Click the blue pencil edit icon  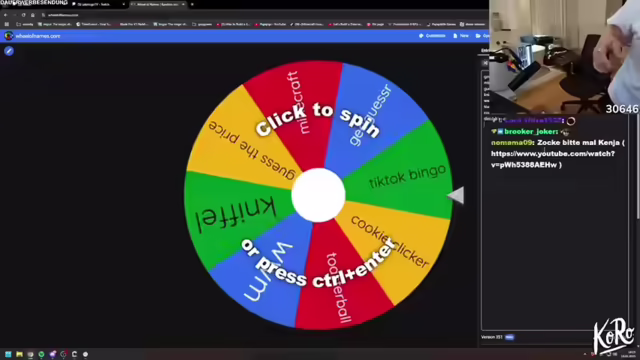pos(9,51)
